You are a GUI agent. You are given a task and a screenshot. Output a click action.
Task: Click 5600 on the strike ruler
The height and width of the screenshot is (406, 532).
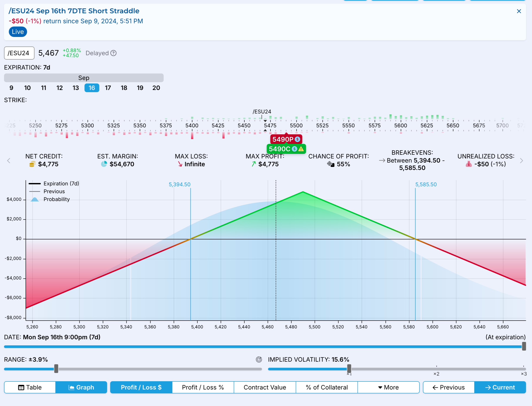coord(401,126)
